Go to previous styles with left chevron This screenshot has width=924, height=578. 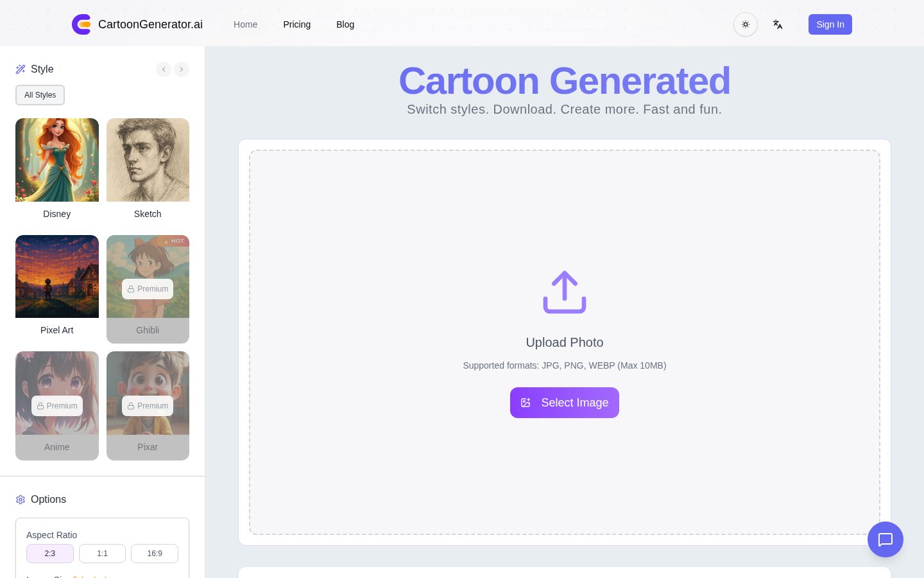164,69
